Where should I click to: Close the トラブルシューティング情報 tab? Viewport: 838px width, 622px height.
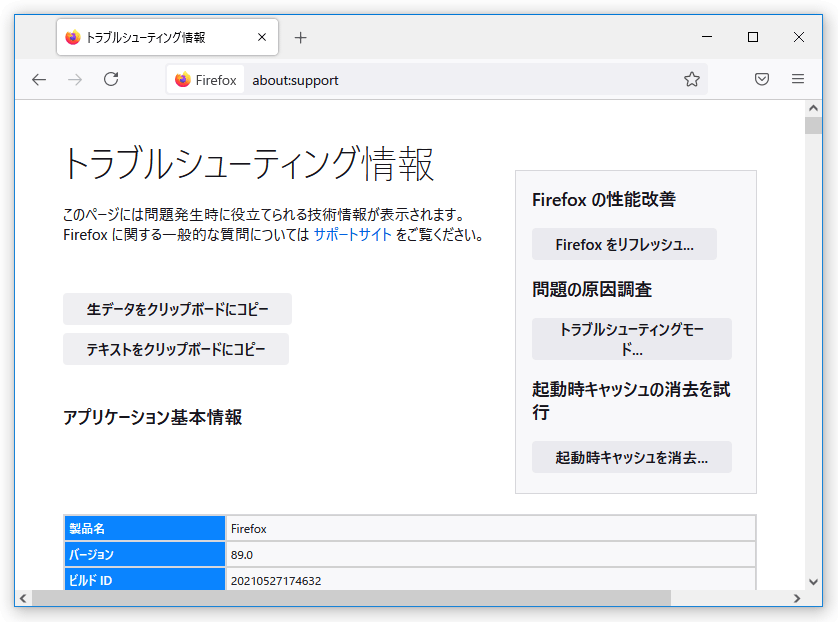coord(262,37)
